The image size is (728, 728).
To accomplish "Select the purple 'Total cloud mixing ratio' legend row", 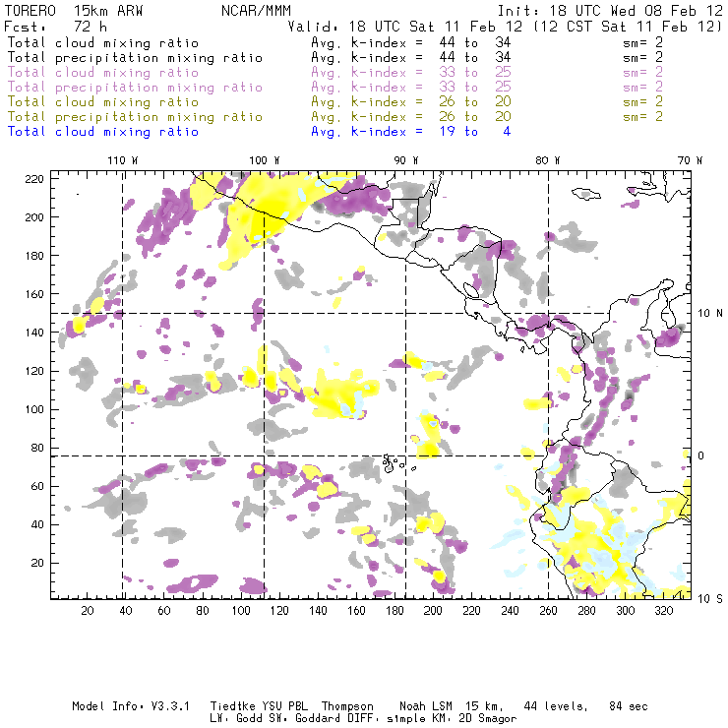I will coord(334,73).
